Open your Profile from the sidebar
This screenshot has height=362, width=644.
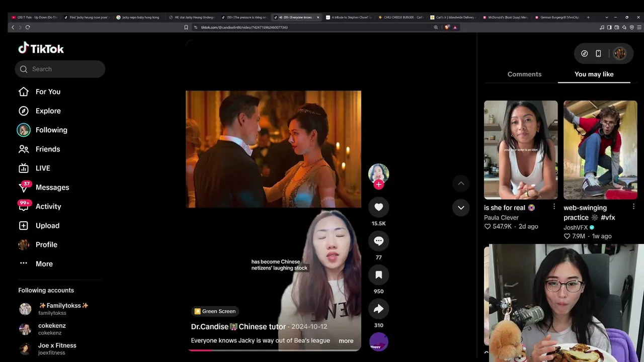tap(37, 244)
